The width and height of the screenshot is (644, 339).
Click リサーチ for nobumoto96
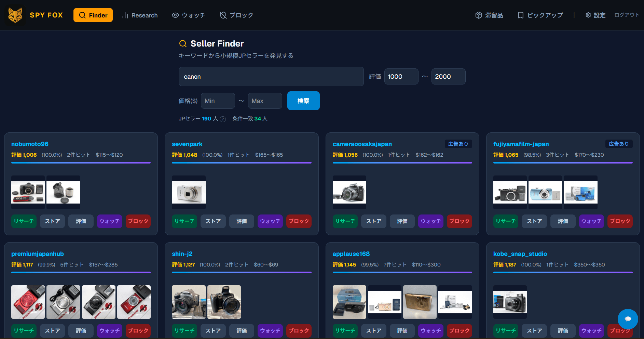[x=24, y=221]
